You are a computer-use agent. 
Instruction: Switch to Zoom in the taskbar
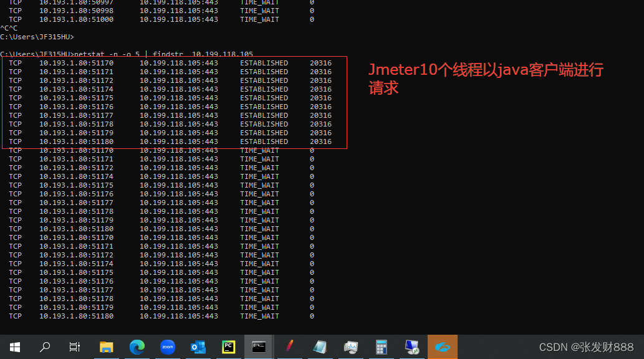pos(168,348)
